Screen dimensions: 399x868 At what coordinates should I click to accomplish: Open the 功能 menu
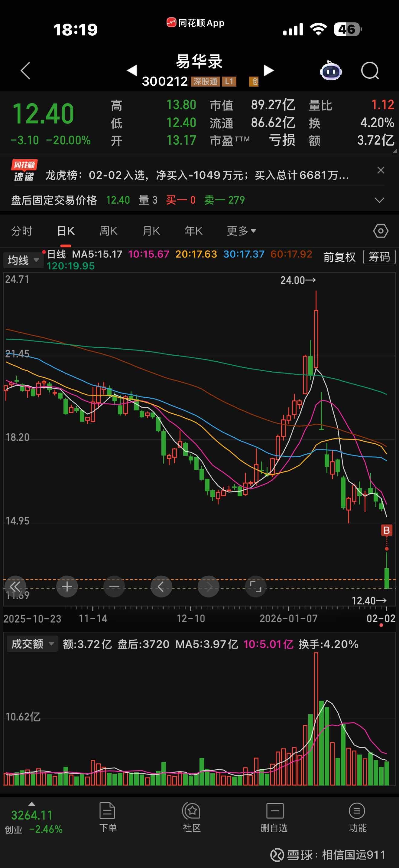coord(357,817)
